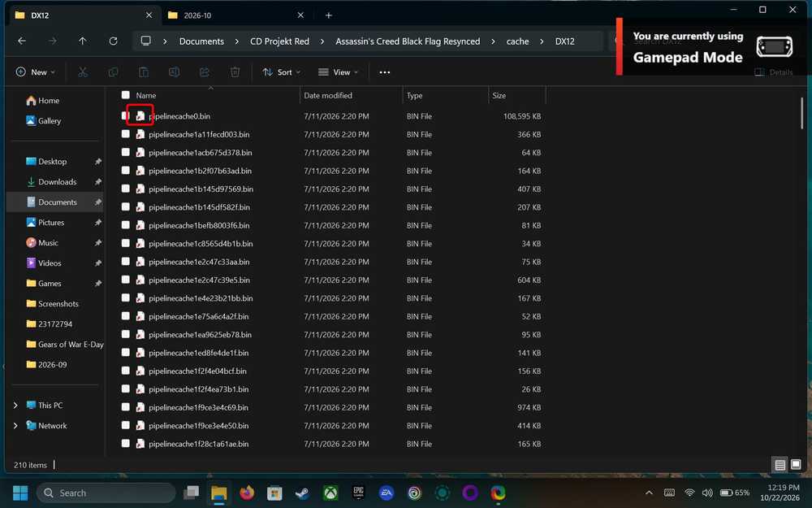Open the Gears of War E-Day folder
The image size is (812, 508).
click(65, 344)
